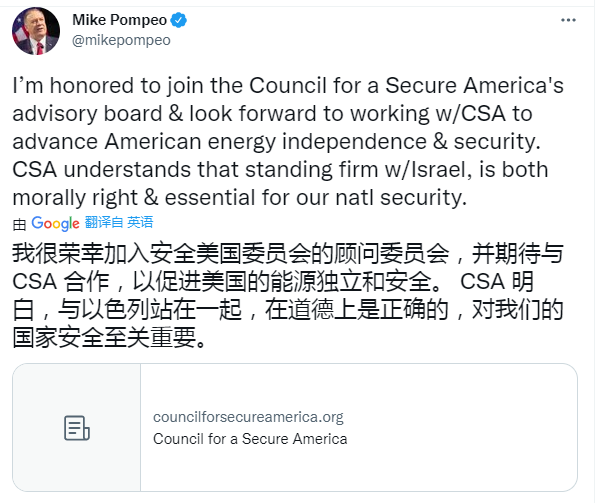Click the tweet line starting "CSA understands"
Image resolution: width=599 pixels, height=503 pixels.
(x=280, y=170)
